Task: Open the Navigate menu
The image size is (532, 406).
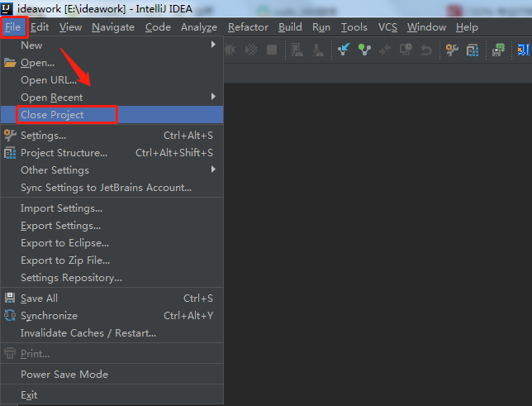Action: (113, 27)
